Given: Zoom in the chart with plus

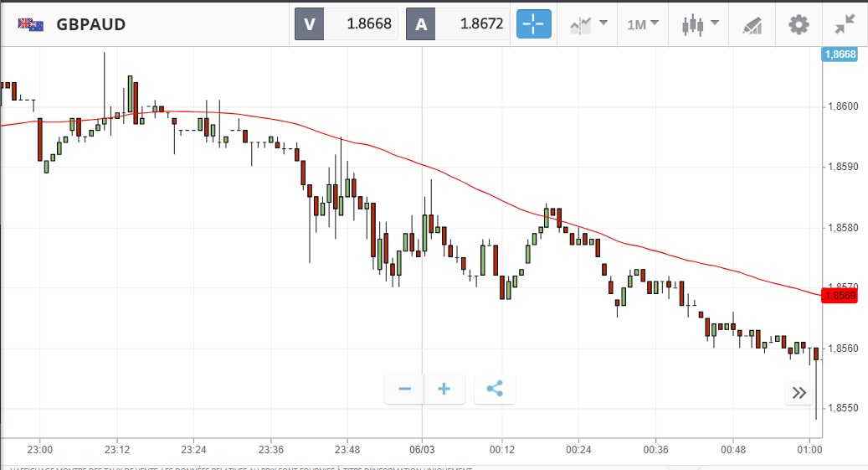Looking at the screenshot, I should (444, 389).
